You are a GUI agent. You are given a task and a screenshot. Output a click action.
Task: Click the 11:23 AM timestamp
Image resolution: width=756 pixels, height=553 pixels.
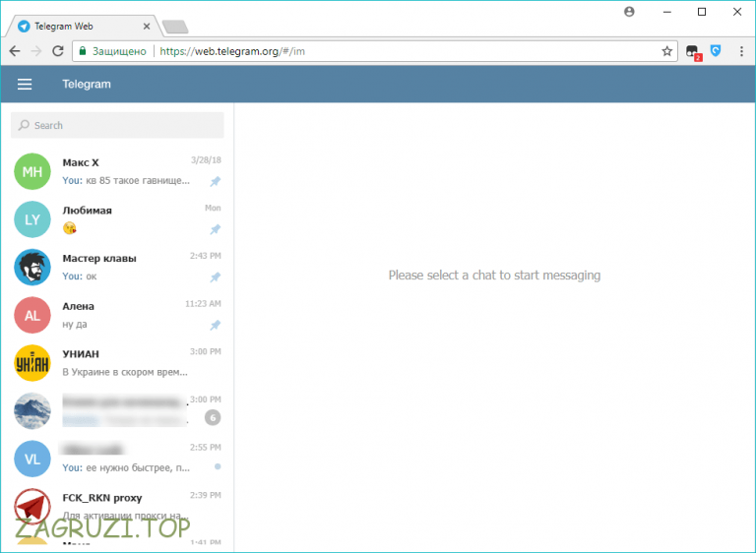click(203, 304)
